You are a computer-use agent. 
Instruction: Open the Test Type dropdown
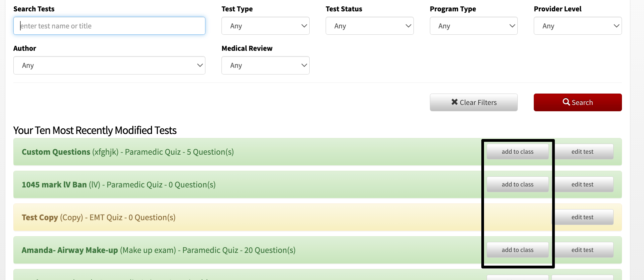tap(266, 26)
